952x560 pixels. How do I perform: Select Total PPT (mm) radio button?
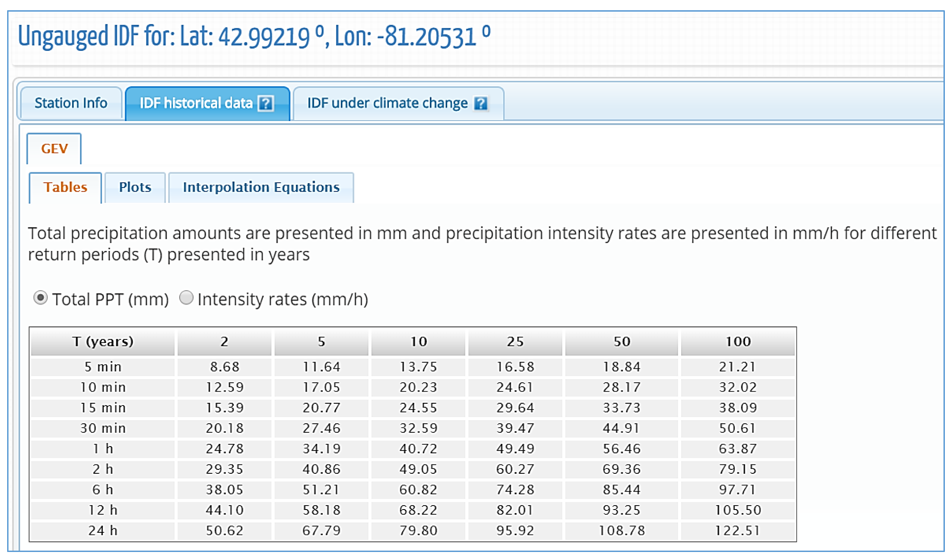tap(40, 298)
